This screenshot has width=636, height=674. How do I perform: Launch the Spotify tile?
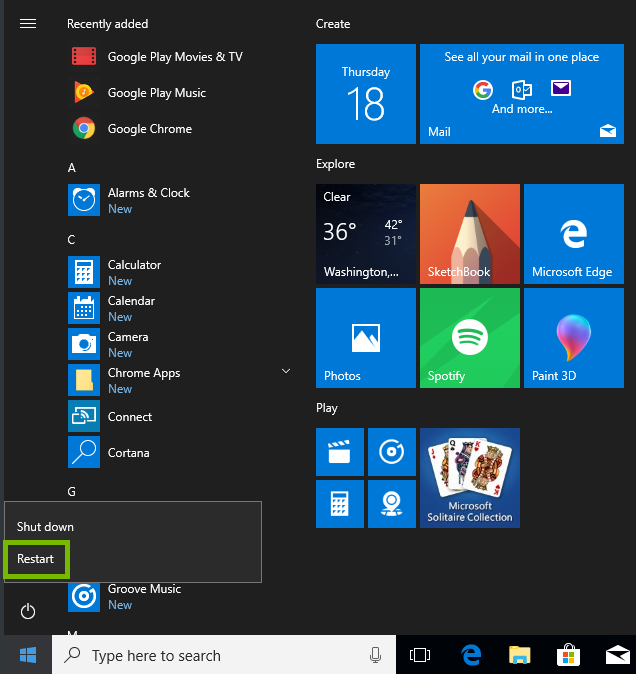click(470, 338)
